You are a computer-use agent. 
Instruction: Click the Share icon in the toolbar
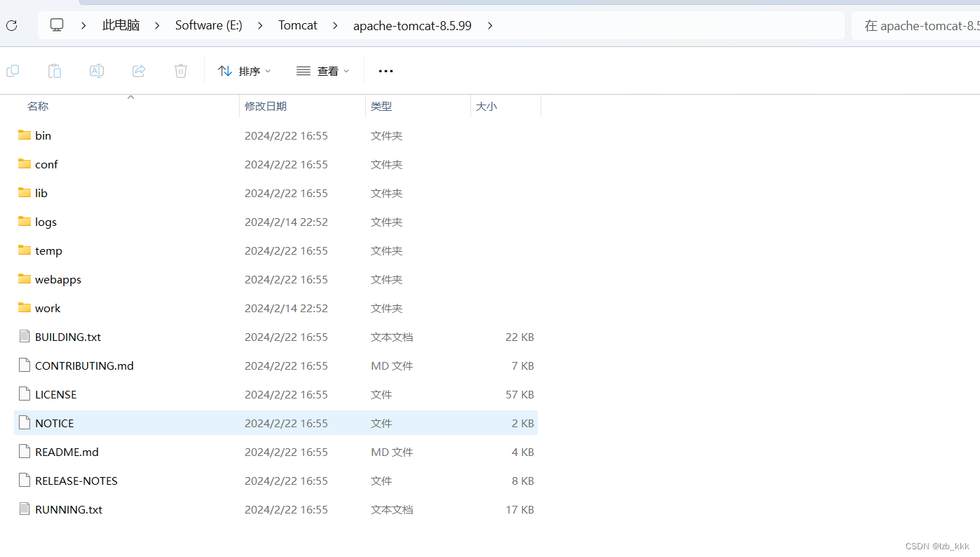(x=139, y=71)
